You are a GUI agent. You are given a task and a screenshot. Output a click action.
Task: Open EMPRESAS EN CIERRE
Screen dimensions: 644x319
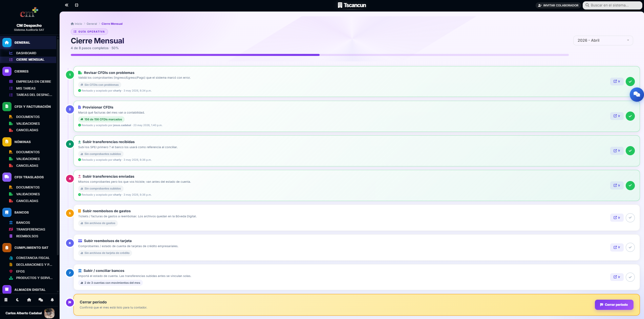tap(28, 81)
